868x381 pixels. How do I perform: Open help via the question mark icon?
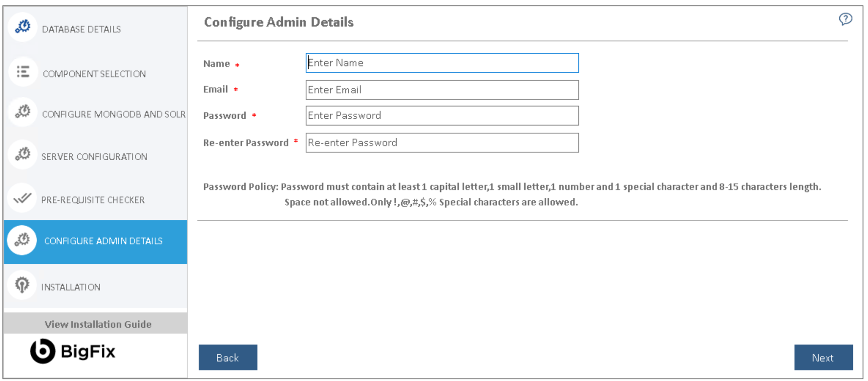(x=845, y=19)
